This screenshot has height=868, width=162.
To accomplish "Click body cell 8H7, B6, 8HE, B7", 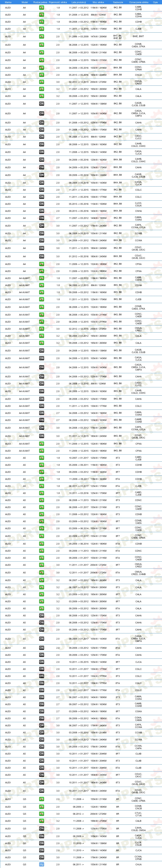I will [x=117, y=37].
